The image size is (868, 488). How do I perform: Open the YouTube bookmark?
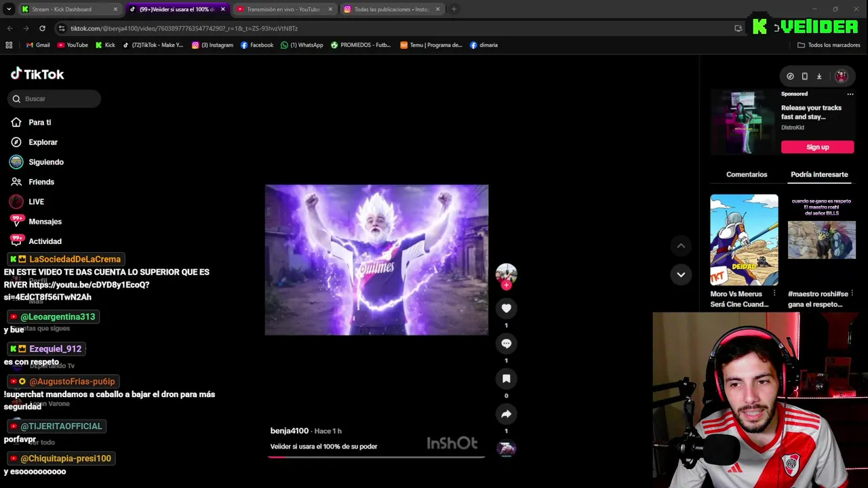(73, 45)
